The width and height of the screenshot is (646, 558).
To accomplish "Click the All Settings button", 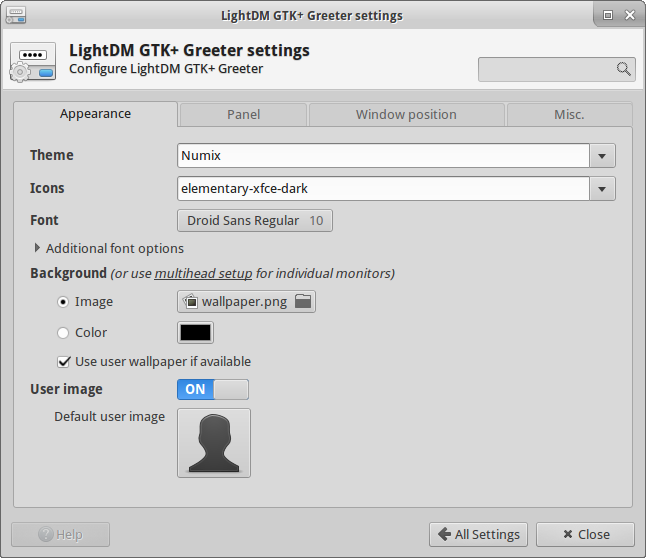I will pos(478,535).
